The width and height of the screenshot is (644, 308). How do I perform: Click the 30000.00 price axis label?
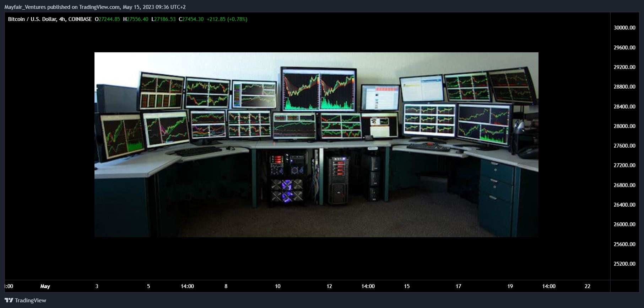pos(624,28)
